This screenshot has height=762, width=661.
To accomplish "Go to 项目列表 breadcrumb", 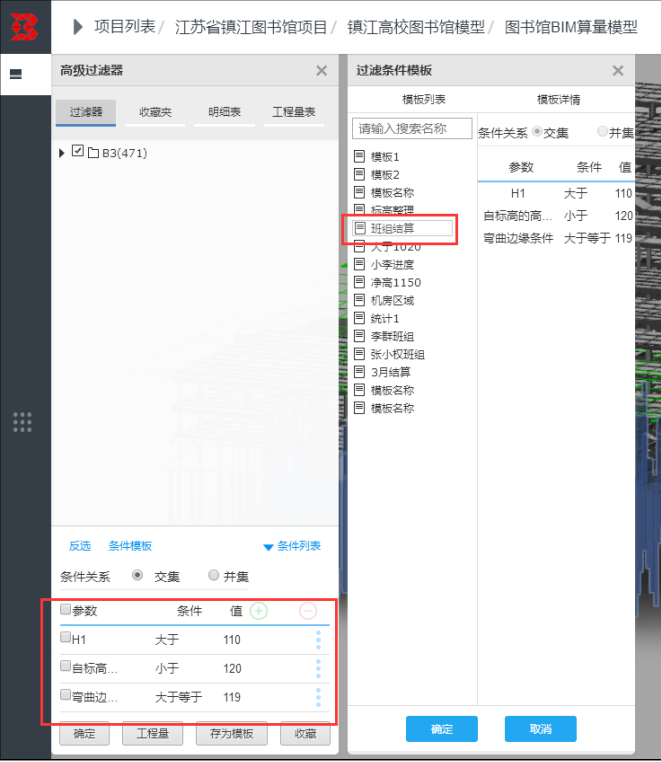I will tap(125, 27).
